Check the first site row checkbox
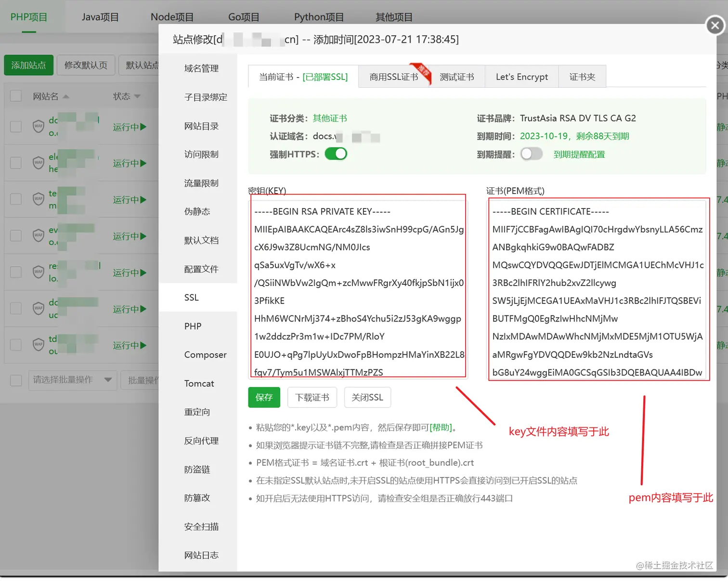 [16, 127]
